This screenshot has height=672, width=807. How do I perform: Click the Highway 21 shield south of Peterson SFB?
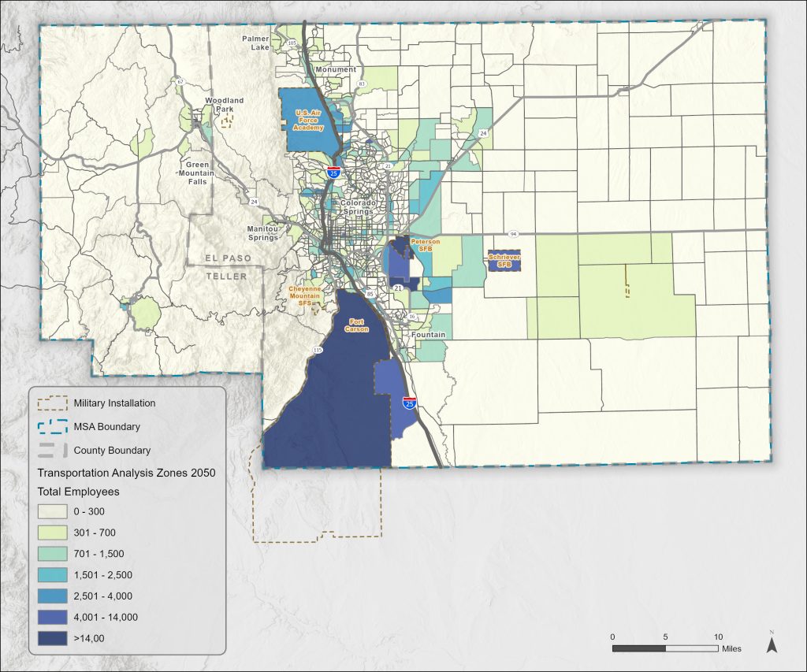click(x=398, y=288)
